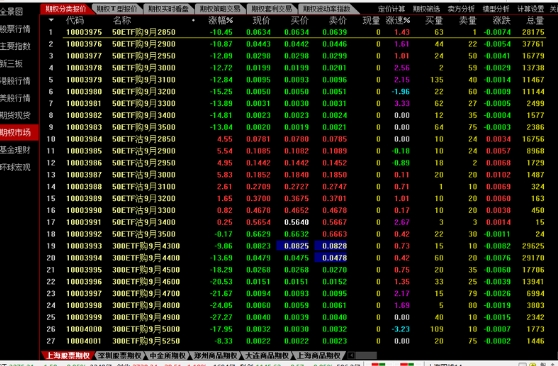Open 计算设置 settings
Viewport: 558px width, 366px height.
click(530, 9)
